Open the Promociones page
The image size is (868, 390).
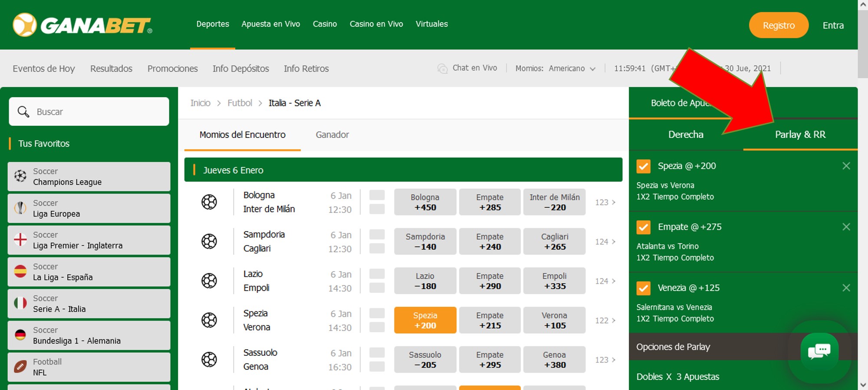(x=172, y=69)
